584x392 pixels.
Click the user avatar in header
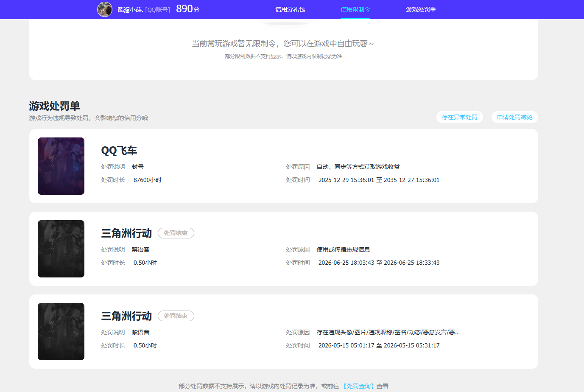pos(105,9)
